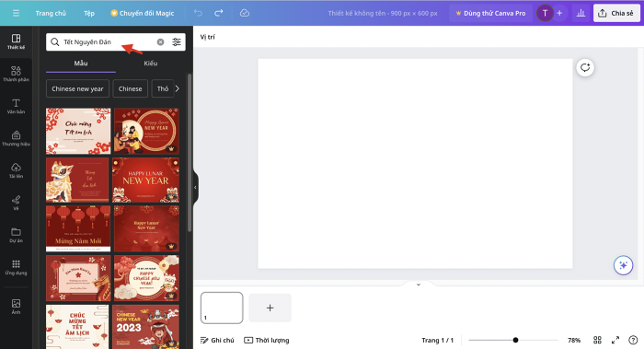Open the search filter options
The height and width of the screenshot is (349, 644).
(x=177, y=42)
